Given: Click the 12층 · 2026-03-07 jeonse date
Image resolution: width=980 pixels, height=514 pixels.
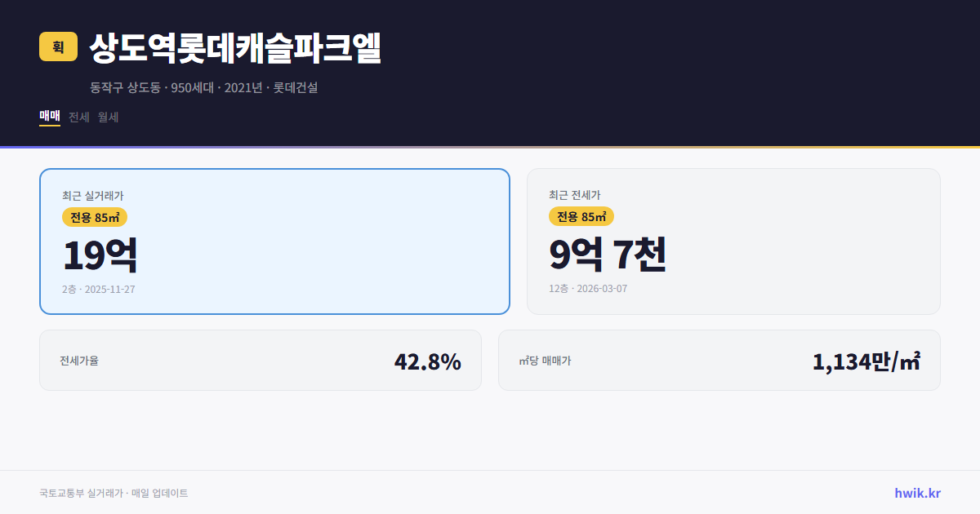Looking at the screenshot, I should click(x=587, y=289).
